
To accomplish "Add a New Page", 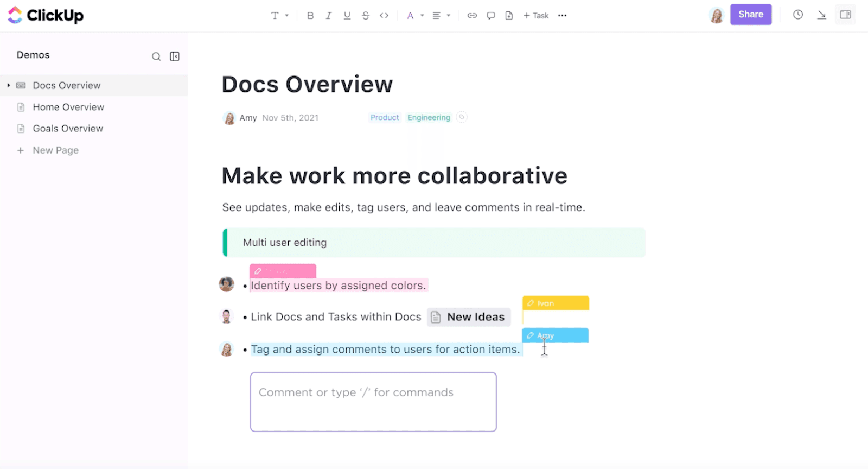I will pos(48,150).
